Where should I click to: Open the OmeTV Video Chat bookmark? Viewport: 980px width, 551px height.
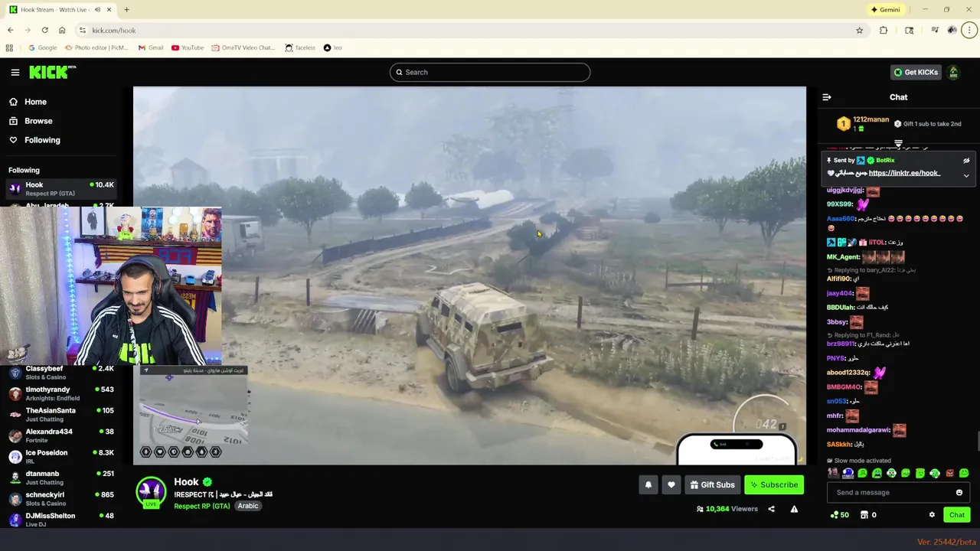(243, 47)
